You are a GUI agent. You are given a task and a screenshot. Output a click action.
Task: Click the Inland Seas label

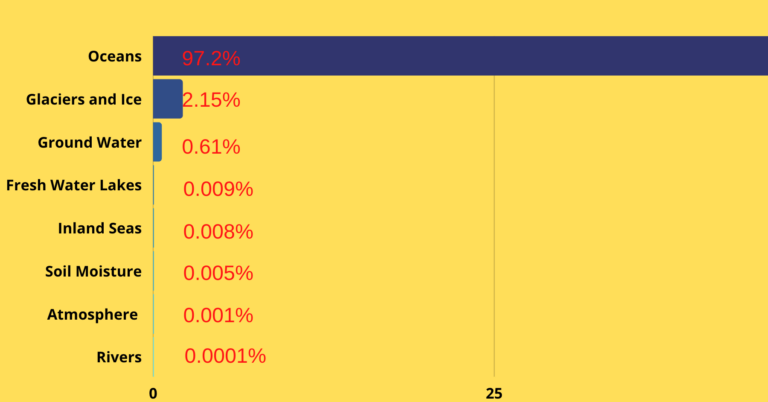tap(99, 228)
